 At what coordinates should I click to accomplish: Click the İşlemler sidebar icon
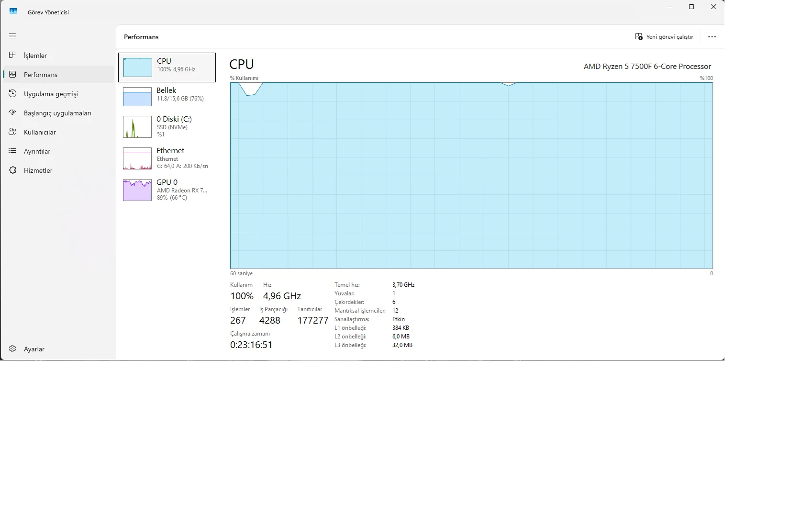tap(12, 55)
